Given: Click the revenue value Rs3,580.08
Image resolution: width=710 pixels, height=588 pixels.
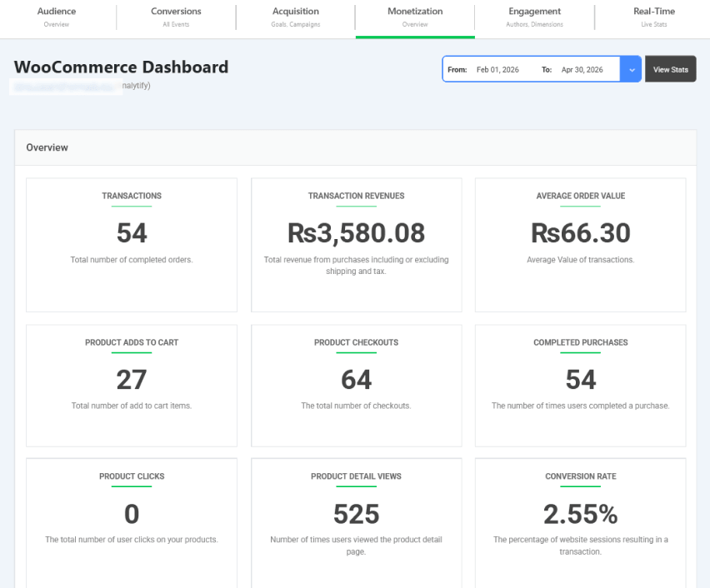Looking at the screenshot, I should (357, 232).
